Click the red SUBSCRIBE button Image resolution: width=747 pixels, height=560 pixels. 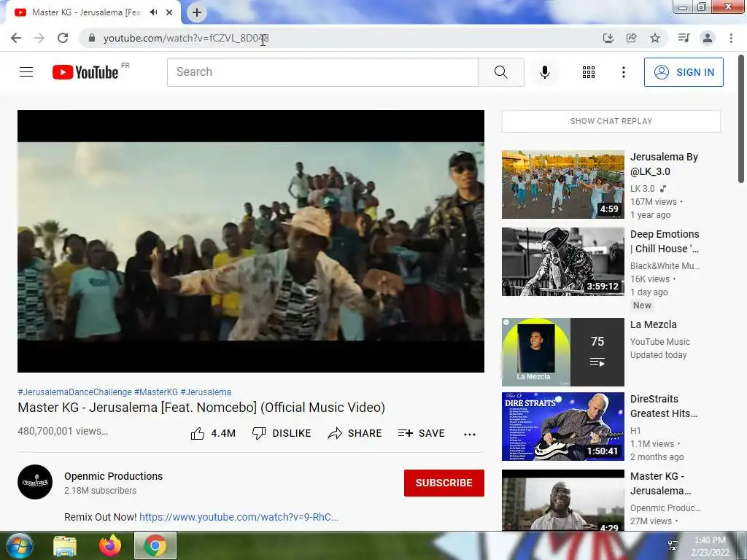(x=444, y=483)
